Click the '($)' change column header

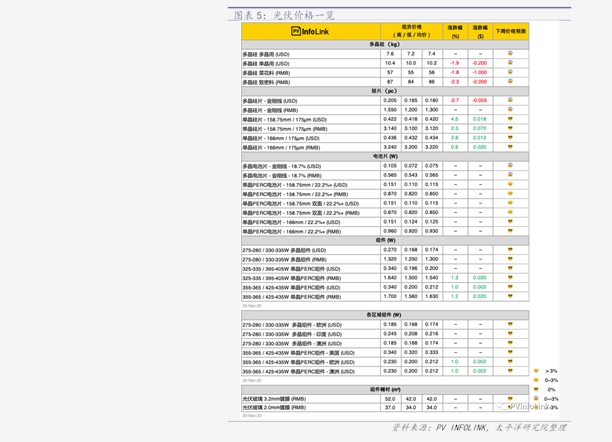point(480,32)
